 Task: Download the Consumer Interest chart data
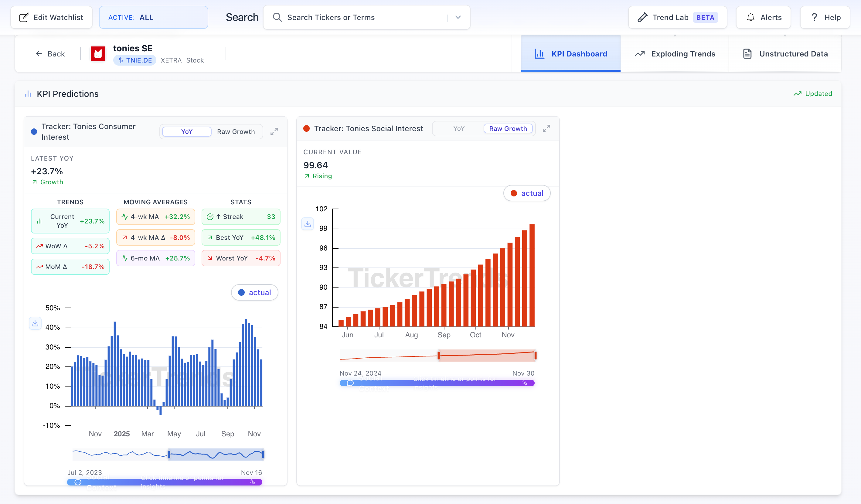pos(35,323)
